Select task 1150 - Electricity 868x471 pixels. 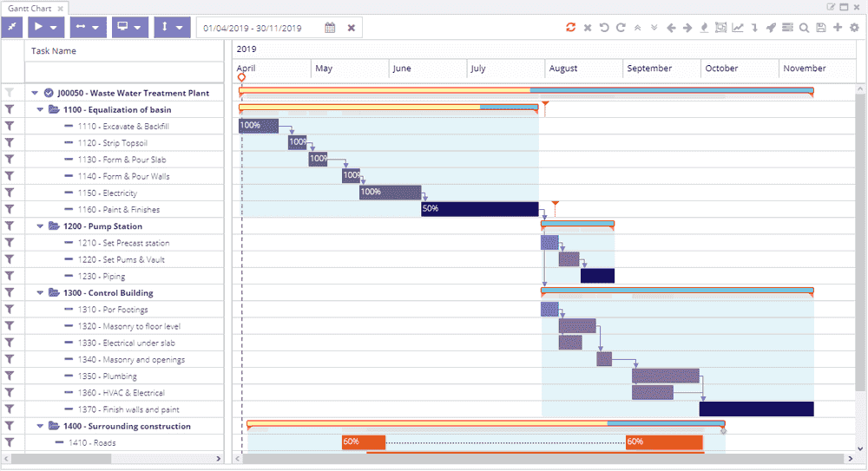108,193
